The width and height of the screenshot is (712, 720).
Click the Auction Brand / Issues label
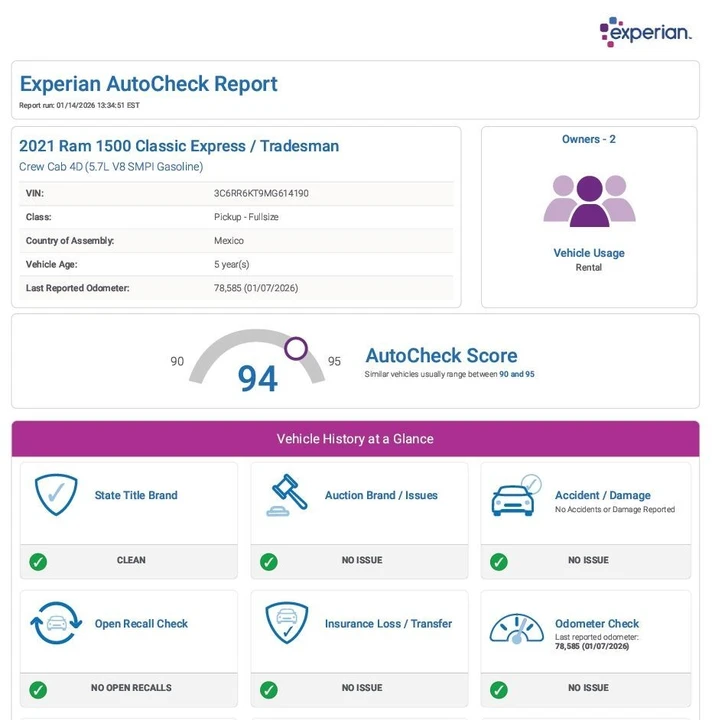[x=381, y=495]
